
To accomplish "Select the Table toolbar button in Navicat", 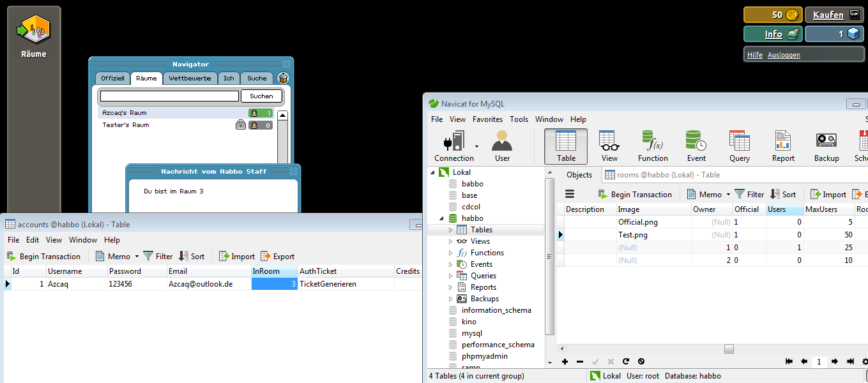I will (x=566, y=146).
